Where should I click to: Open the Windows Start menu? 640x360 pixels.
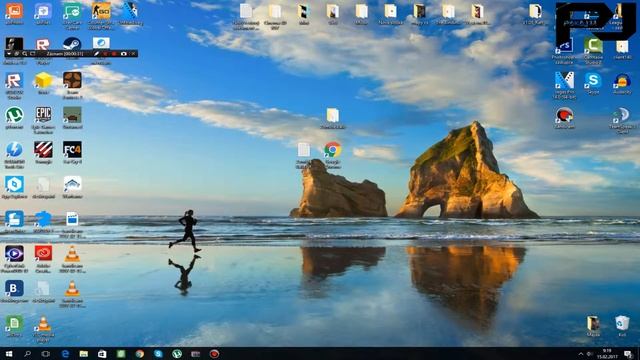click(x=9, y=354)
